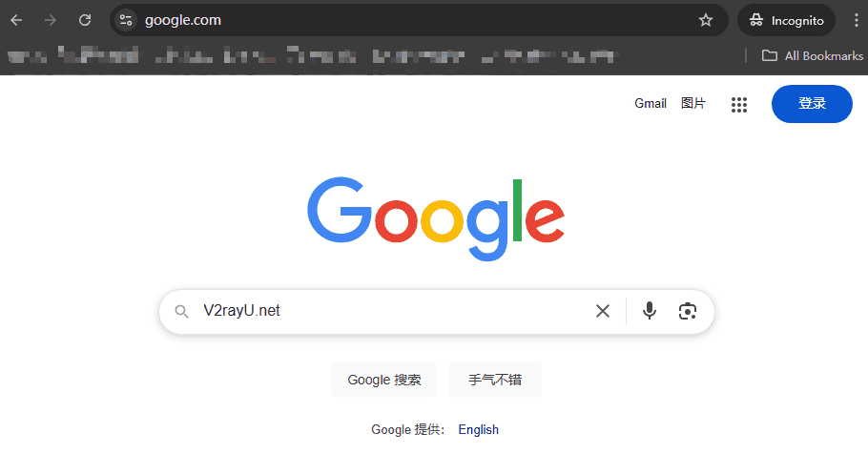The width and height of the screenshot is (868, 454).
Task: Click the google.com address bar text
Action: (183, 20)
